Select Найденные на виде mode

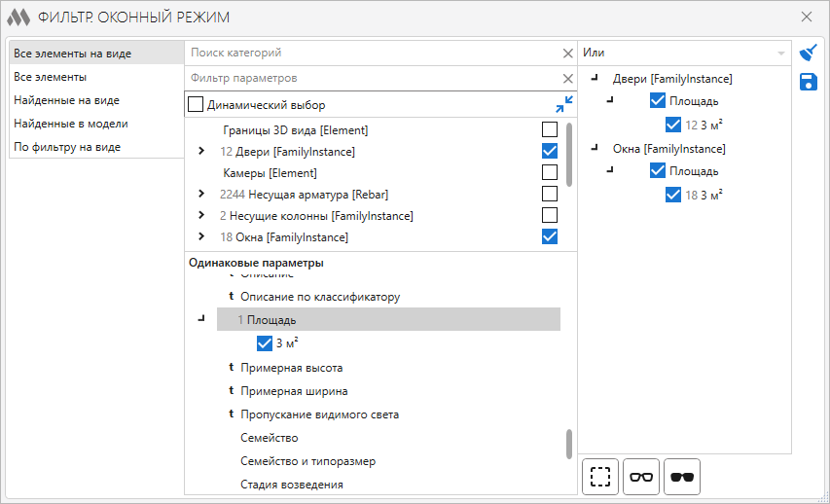[x=97, y=100]
